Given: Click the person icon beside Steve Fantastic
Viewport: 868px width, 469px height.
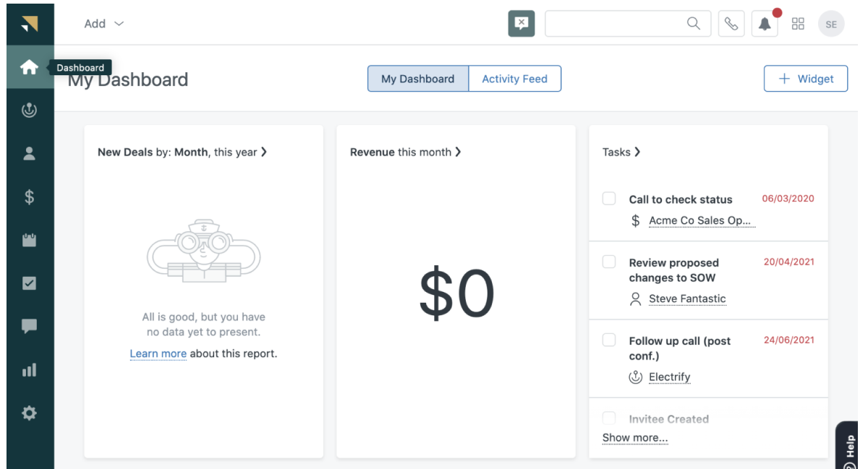Looking at the screenshot, I should tap(636, 299).
